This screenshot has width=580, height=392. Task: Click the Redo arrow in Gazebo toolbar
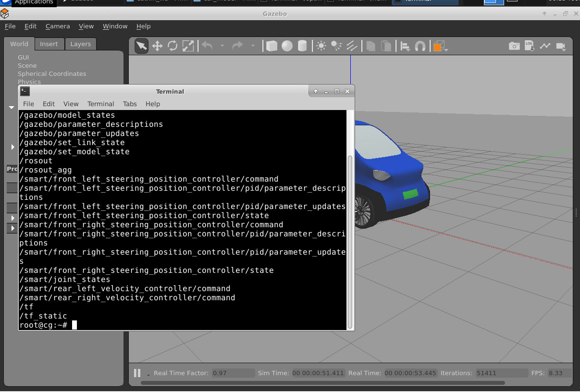[237, 46]
